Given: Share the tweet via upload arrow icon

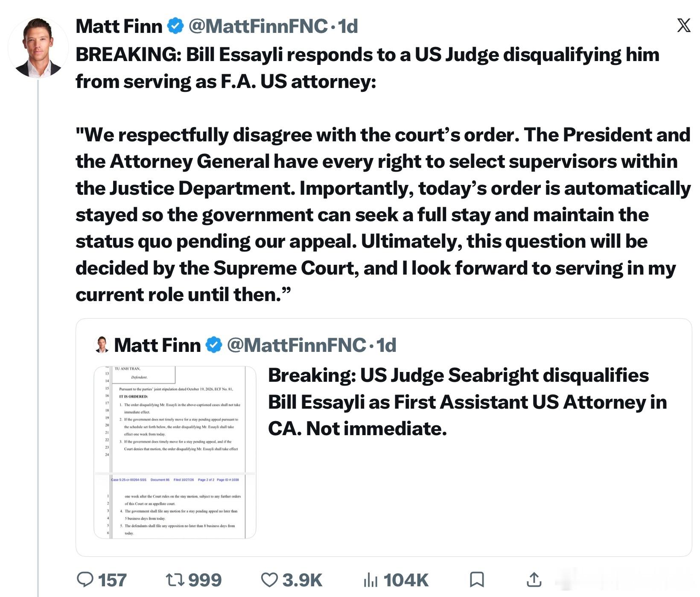Looking at the screenshot, I should pos(534,579).
